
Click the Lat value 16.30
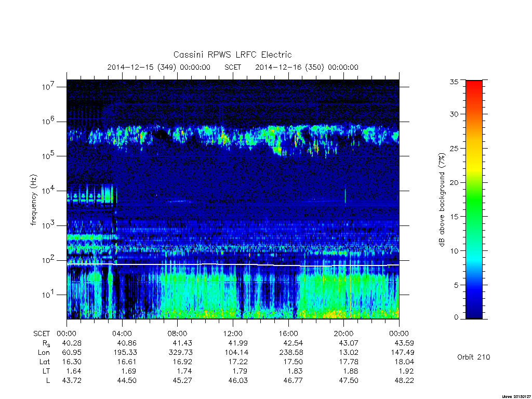(72, 362)
